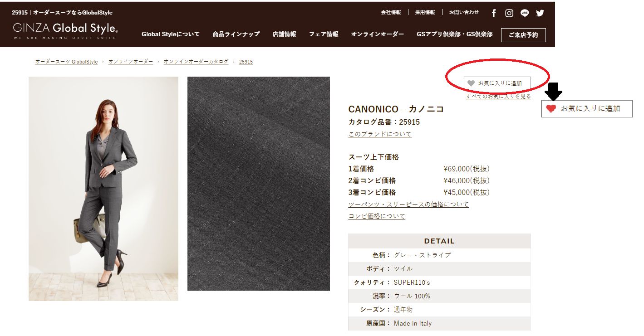Open the model suit photo
The image size is (644, 336).
click(103, 189)
